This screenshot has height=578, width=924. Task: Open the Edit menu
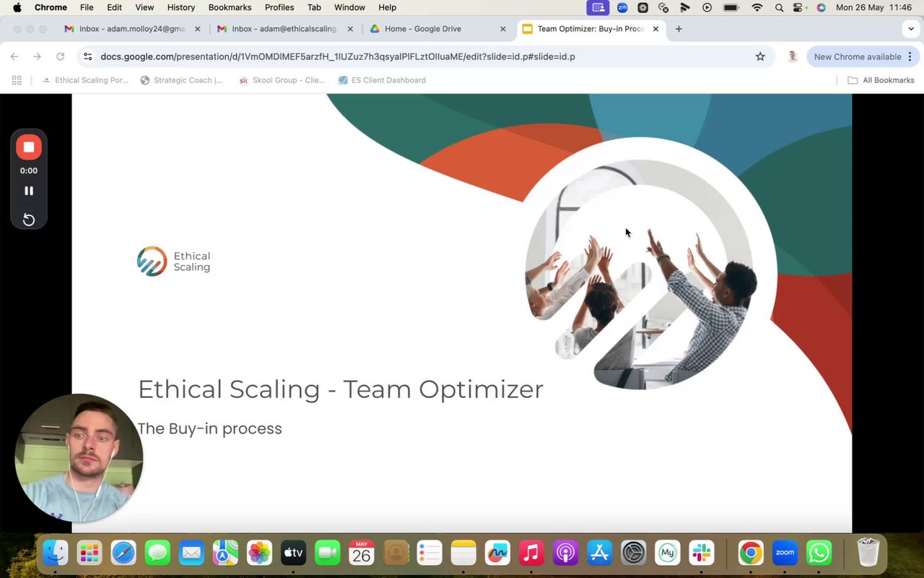114,7
